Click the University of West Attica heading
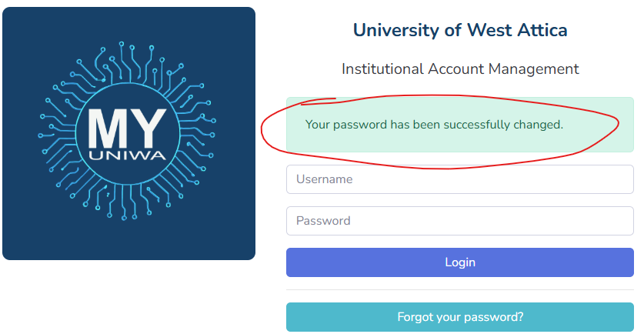644x334 pixels. pyautogui.click(x=459, y=31)
